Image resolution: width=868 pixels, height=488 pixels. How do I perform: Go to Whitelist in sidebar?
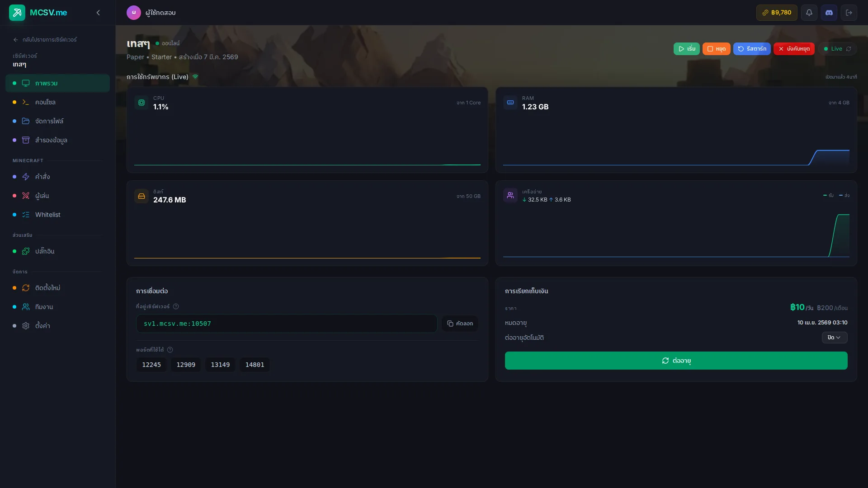[x=47, y=215]
